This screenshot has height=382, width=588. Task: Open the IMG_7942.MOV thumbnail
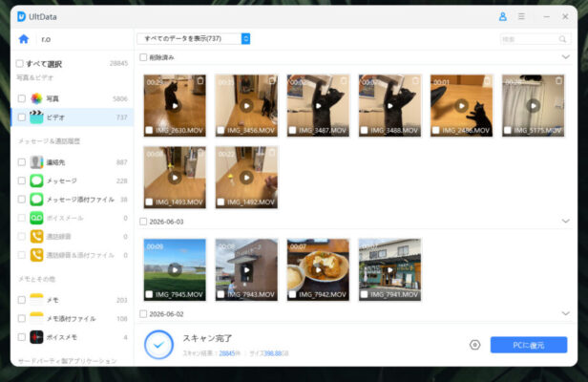pyautogui.click(x=319, y=269)
